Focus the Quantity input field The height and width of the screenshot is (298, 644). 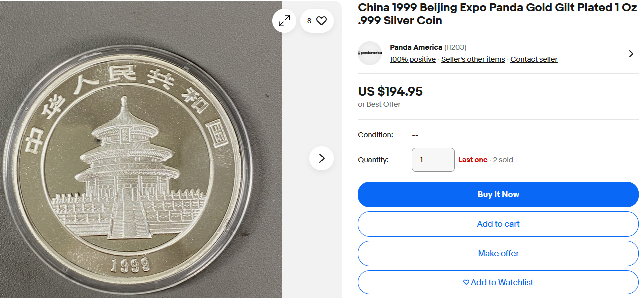pyautogui.click(x=433, y=160)
